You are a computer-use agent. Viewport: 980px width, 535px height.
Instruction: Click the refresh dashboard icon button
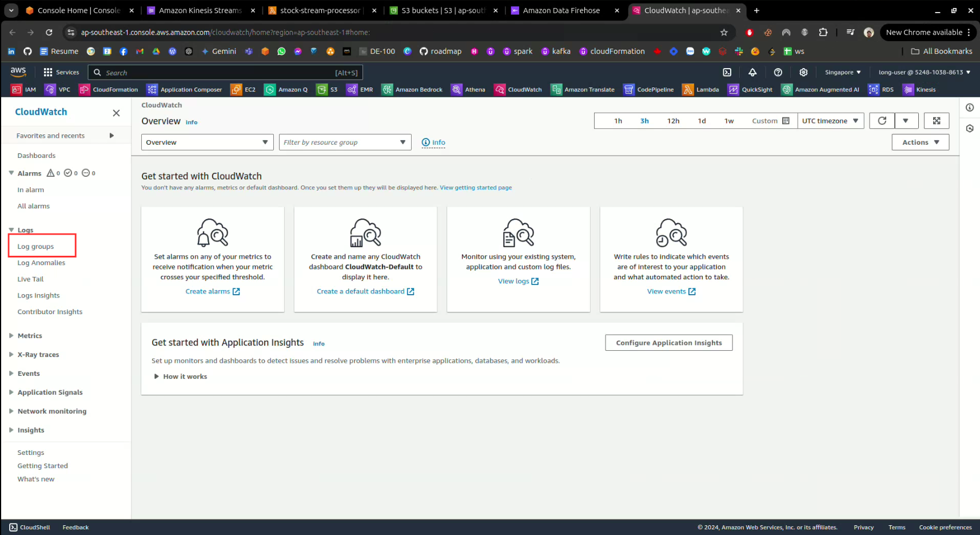tap(882, 121)
